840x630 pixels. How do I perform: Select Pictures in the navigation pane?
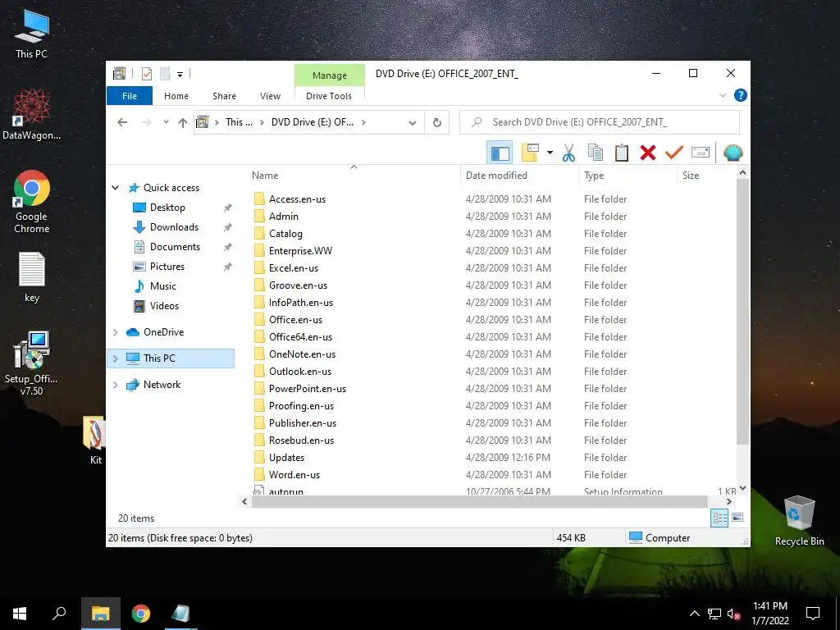tap(167, 267)
